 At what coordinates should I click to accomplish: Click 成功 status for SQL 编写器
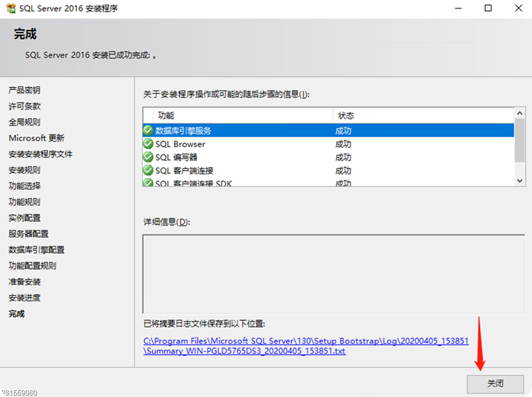(343, 157)
